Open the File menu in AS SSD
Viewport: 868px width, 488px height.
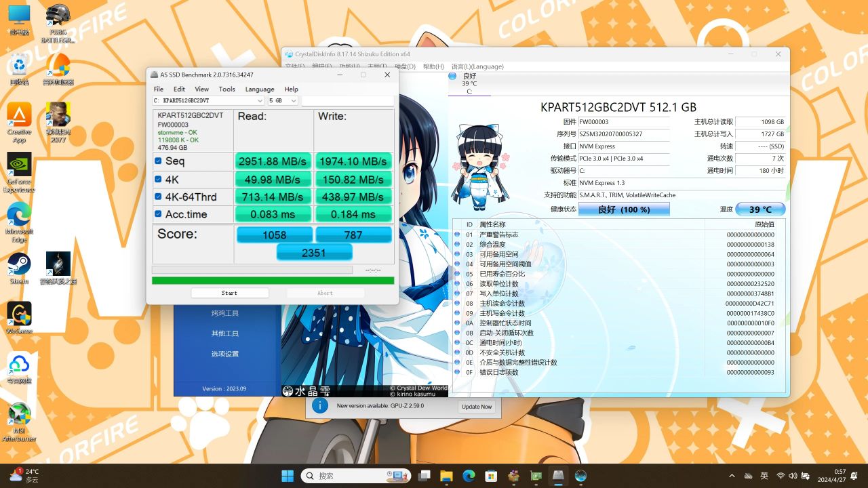coord(158,89)
